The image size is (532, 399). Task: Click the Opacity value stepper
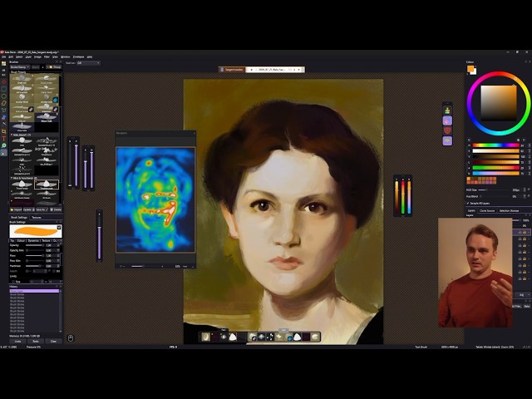tap(58, 245)
